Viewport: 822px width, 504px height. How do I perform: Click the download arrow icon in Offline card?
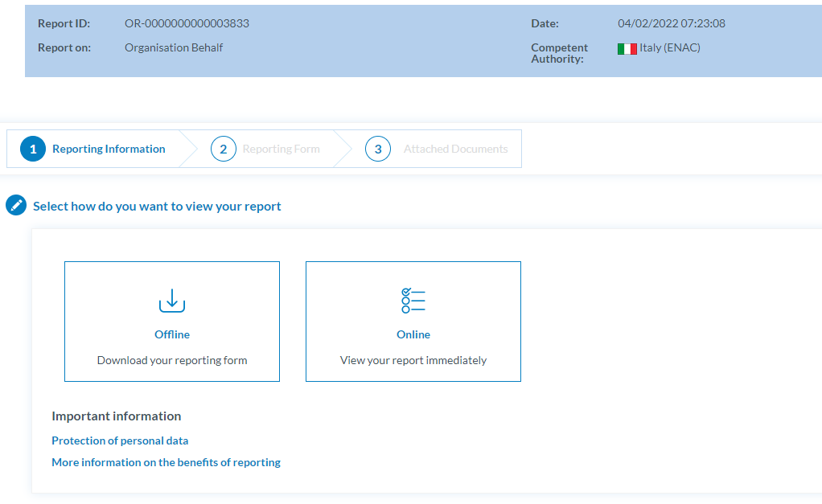[172, 301]
